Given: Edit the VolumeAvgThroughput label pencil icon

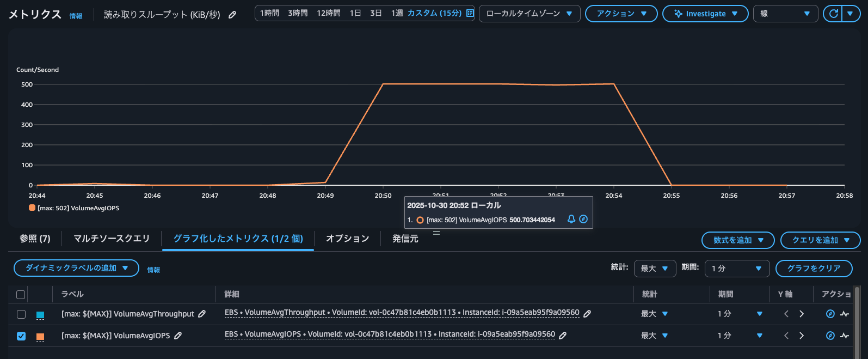Looking at the screenshot, I should [202, 314].
